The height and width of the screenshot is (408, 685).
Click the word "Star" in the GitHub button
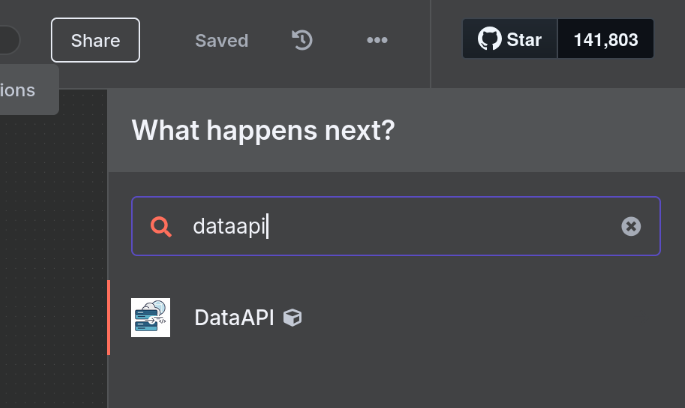[x=524, y=40]
